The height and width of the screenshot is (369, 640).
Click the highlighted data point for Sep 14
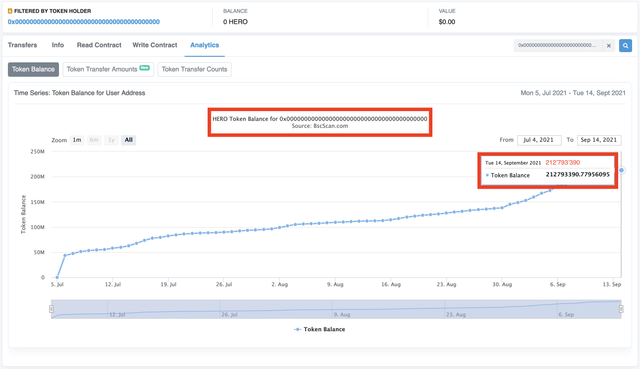click(x=622, y=170)
